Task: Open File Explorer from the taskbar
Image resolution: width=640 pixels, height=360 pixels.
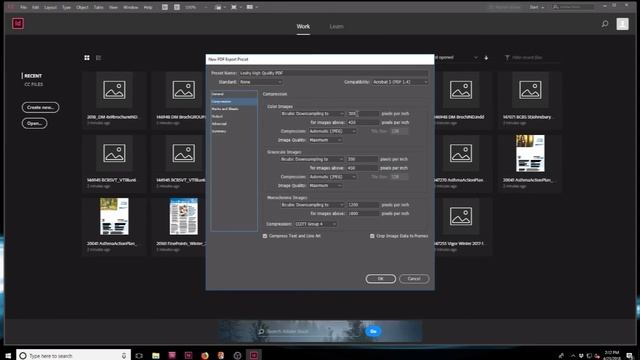Action: point(156,356)
